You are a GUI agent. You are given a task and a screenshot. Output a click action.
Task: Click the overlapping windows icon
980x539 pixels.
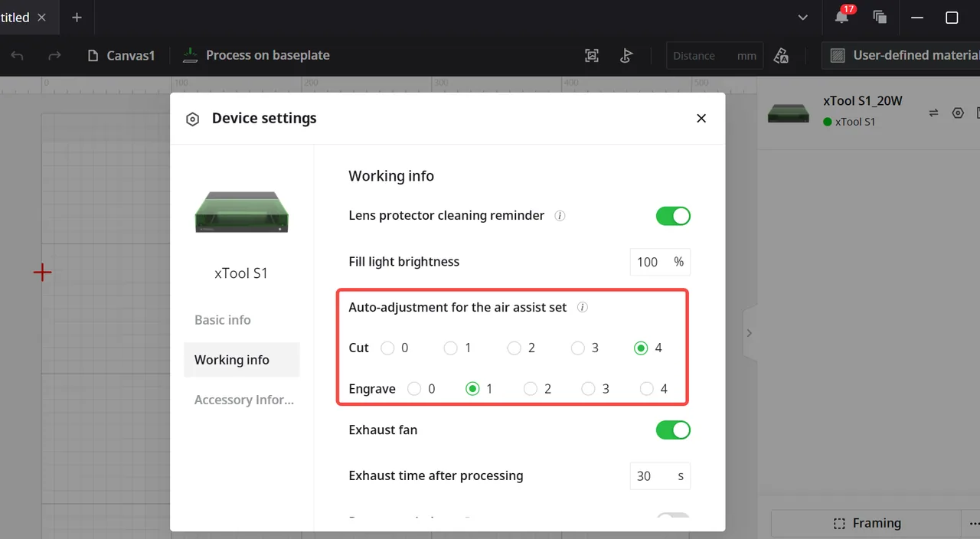point(880,17)
